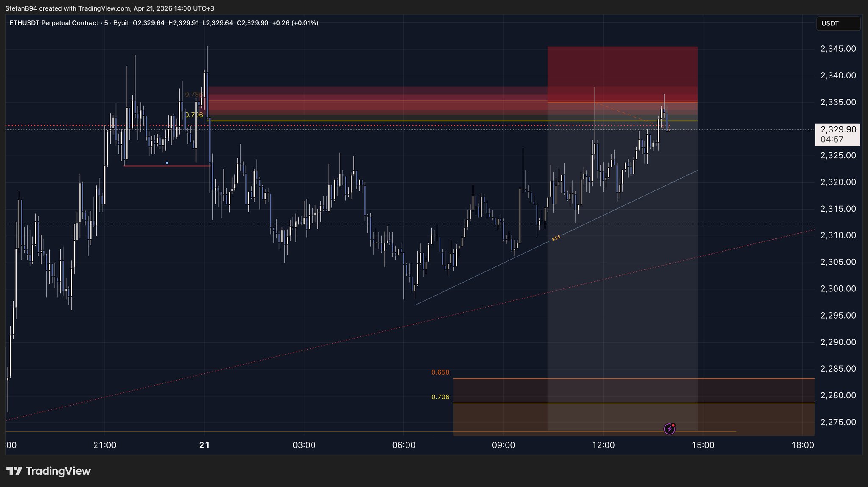Click the ETHUSDT Perpetual Contract title
This screenshot has width=868, height=487.
click(54, 23)
